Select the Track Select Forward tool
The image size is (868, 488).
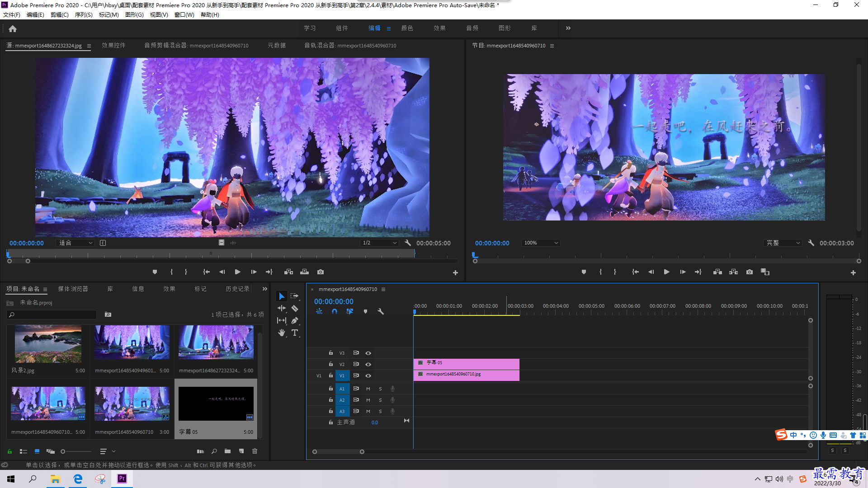click(295, 296)
